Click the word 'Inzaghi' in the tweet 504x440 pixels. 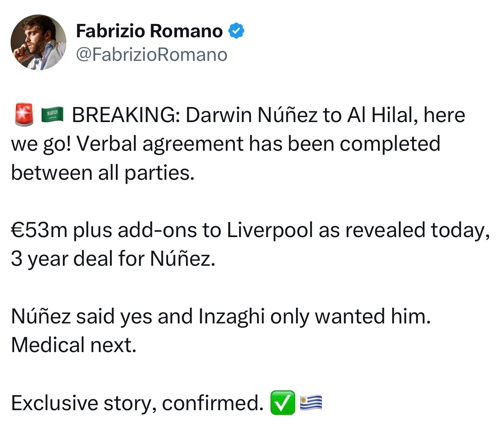(232, 316)
